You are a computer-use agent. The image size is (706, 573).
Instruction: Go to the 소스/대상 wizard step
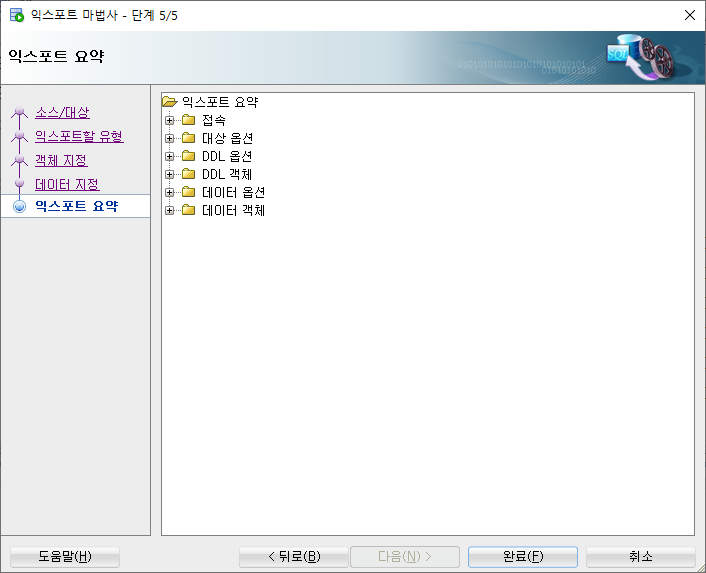tap(62, 113)
